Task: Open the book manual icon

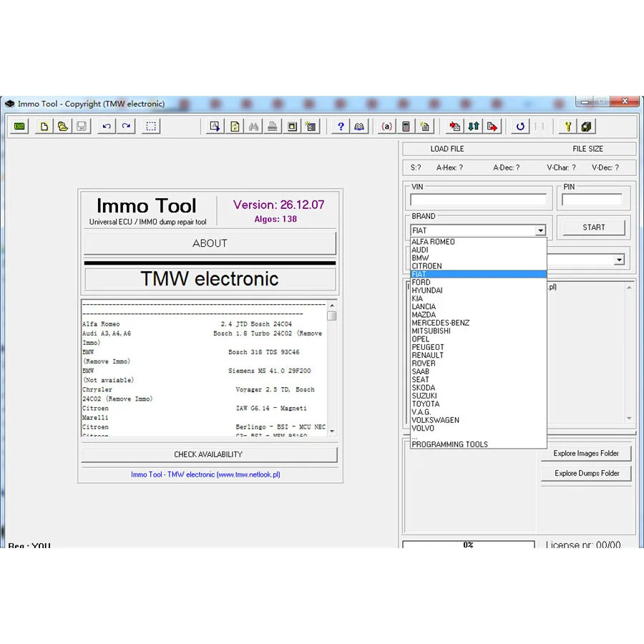Action: tap(359, 126)
